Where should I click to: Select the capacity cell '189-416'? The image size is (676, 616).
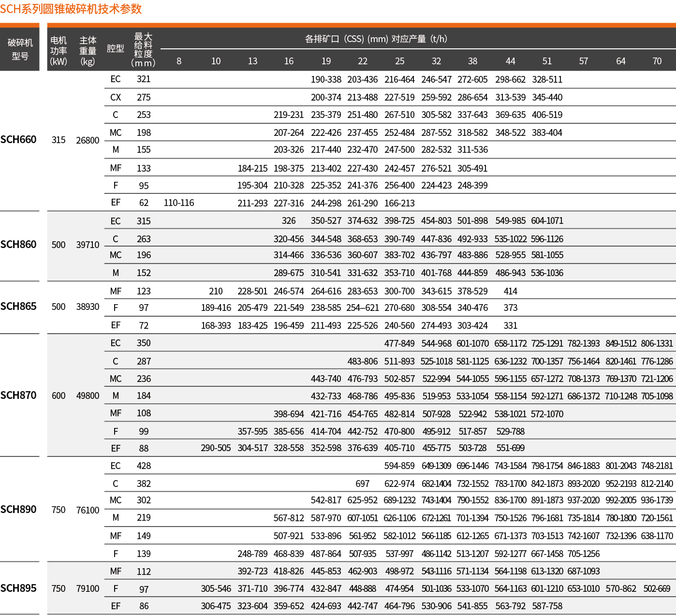(x=216, y=308)
